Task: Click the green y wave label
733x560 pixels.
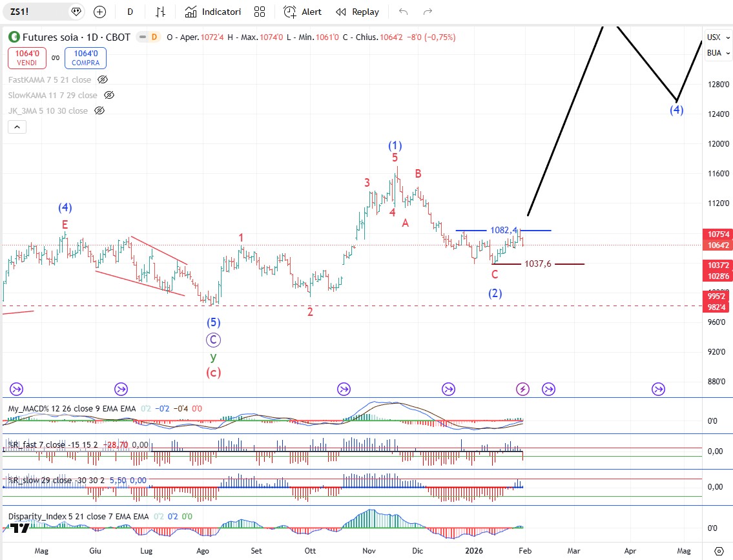Action: (x=213, y=357)
